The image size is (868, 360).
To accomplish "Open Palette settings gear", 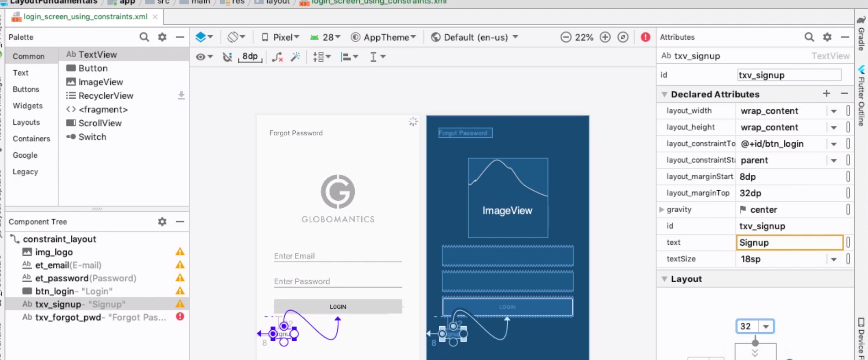I will tap(162, 37).
